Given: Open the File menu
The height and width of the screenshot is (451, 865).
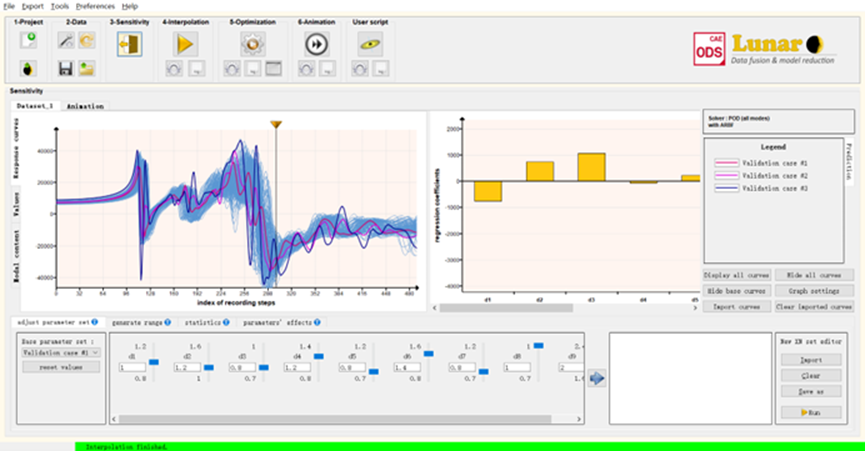Looking at the screenshot, I should [9, 6].
